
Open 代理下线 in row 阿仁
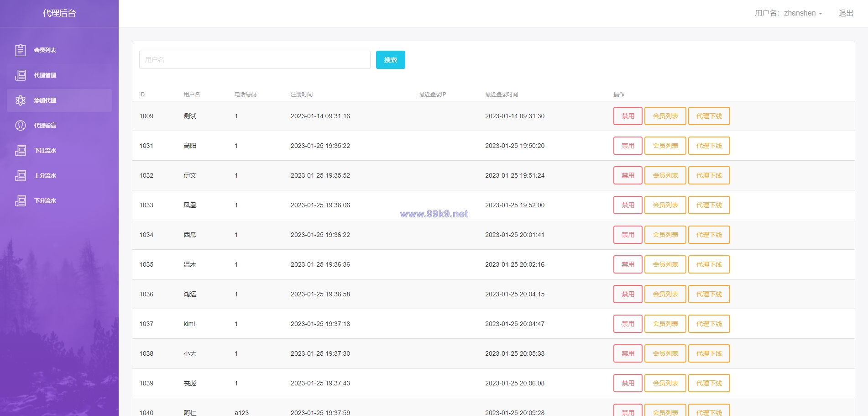709,410
